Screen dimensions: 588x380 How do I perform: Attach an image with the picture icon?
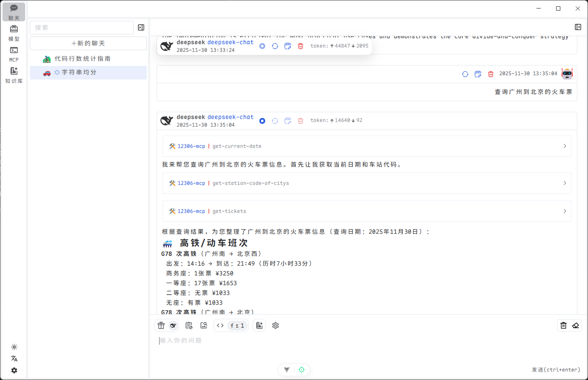(x=204, y=325)
